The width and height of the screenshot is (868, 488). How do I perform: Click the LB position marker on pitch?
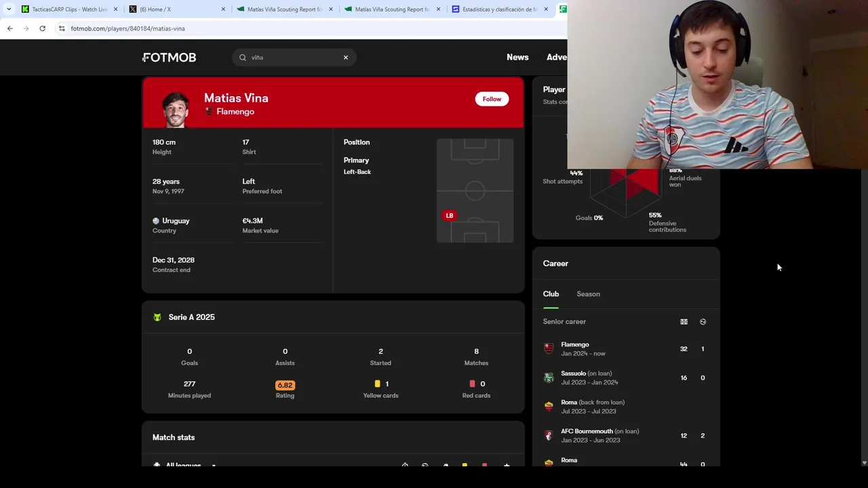[x=449, y=216]
